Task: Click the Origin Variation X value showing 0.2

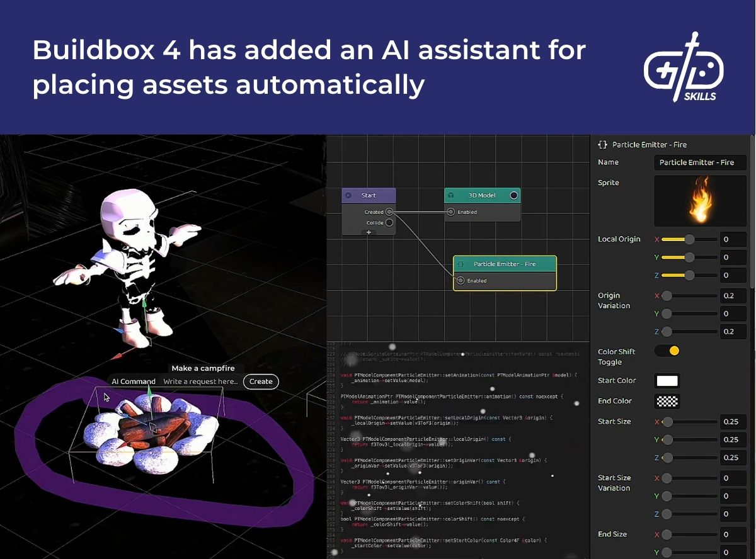Action: (x=733, y=295)
